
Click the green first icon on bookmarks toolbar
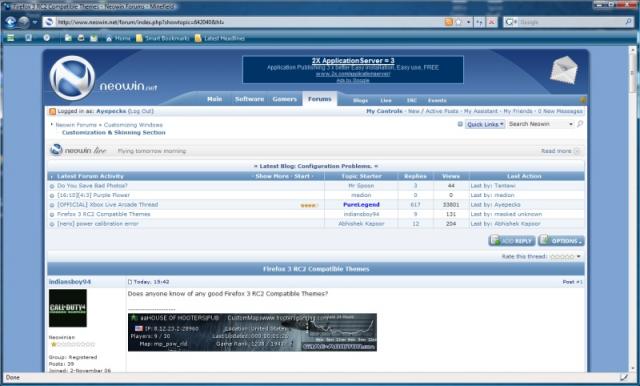11,38
